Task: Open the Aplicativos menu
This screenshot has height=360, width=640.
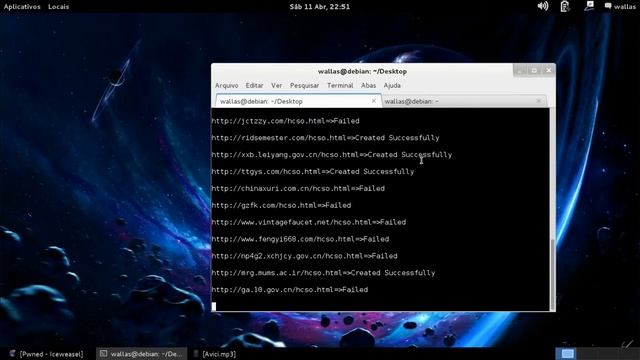Action: 22,7
